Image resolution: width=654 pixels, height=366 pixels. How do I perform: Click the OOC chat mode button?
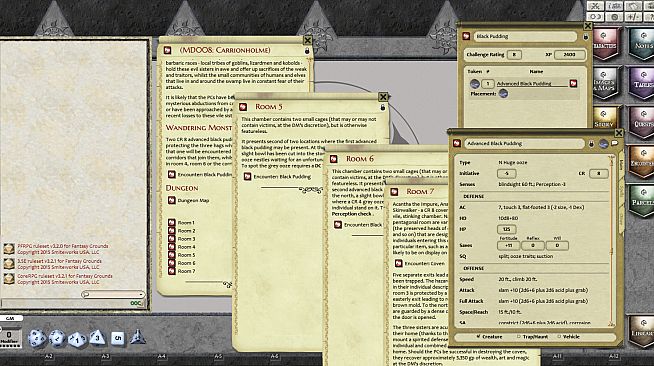(135, 303)
